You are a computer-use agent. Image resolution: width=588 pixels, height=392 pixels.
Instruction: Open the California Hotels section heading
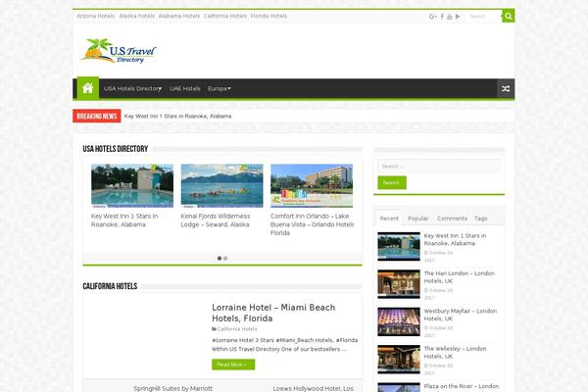(110, 286)
